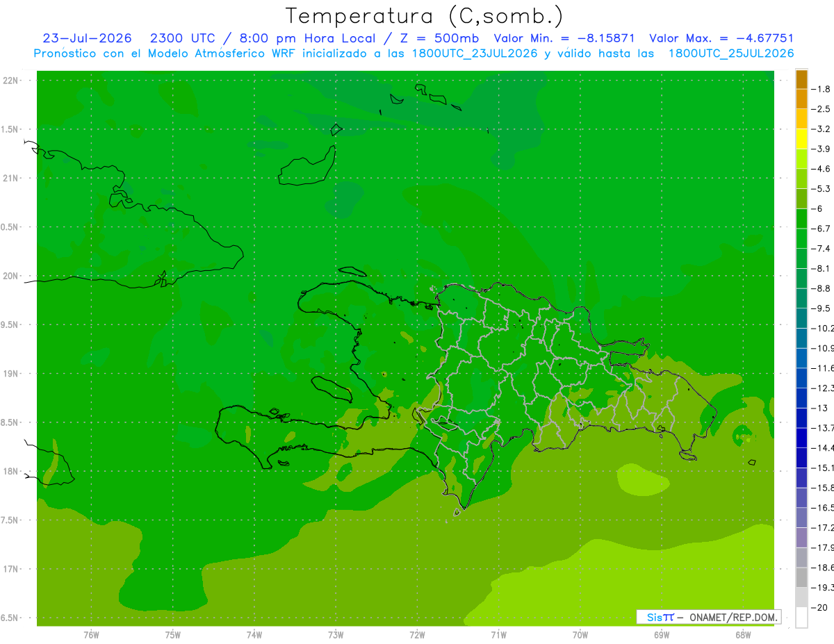
Task: Click the '72W' longitude label
Action: [x=417, y=634]
